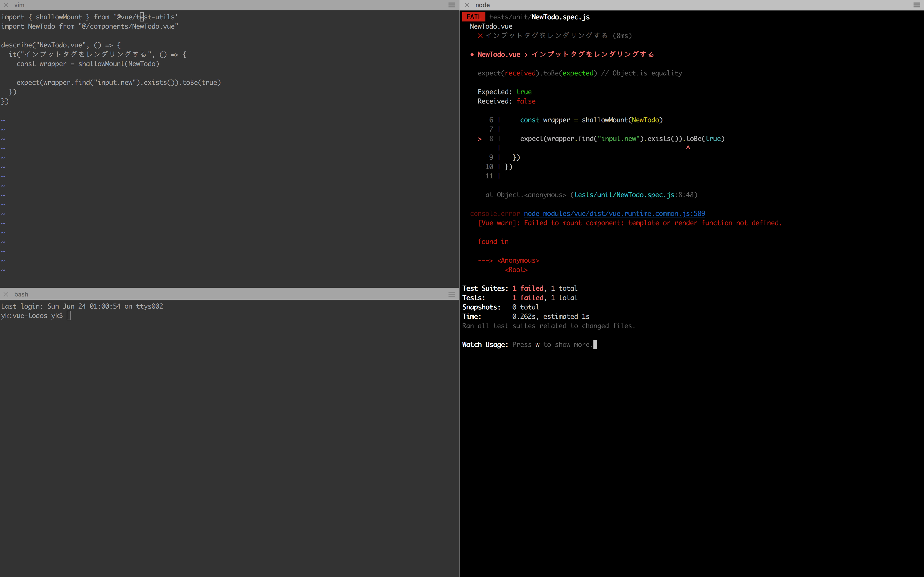This screenshot has height=577, width=924.
Task: Close the vim pane
Action: pos(6,5)
